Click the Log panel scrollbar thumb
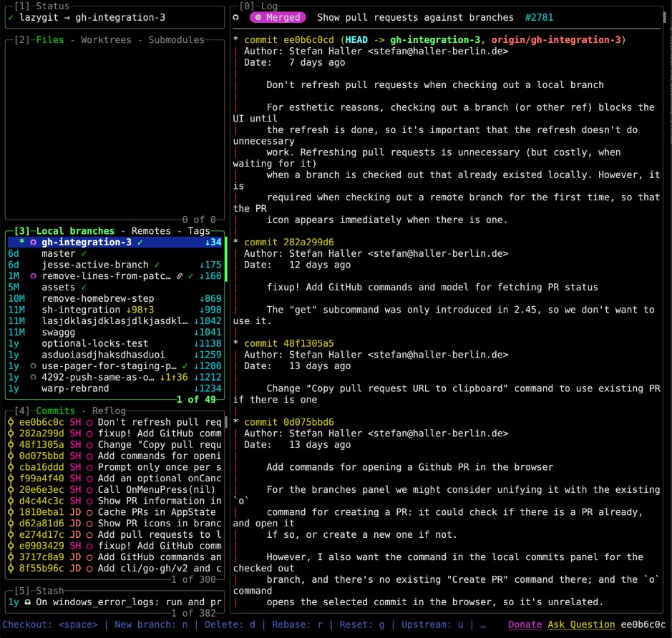The width and height of the screenshot is (672, 638). pos(665,17)
